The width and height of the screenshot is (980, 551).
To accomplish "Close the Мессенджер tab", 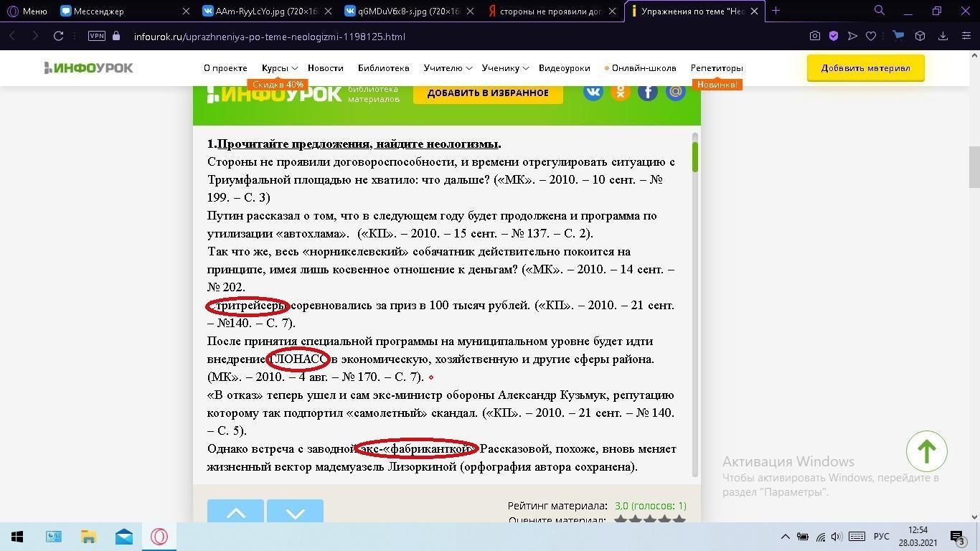I will click(186, 11).
